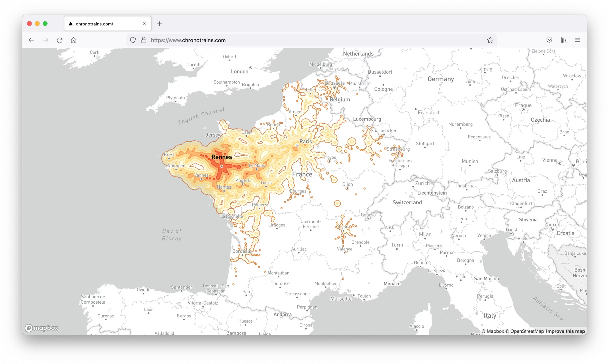Viewport: 609px width, 364px height.
Task: Click the Plymouth city label
Action: [x=175, y=98]
